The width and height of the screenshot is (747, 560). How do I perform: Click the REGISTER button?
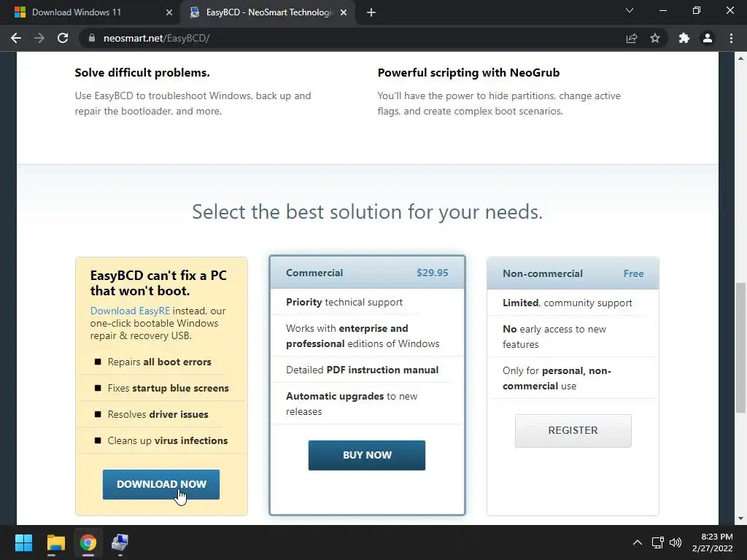[x=573, y=430]
